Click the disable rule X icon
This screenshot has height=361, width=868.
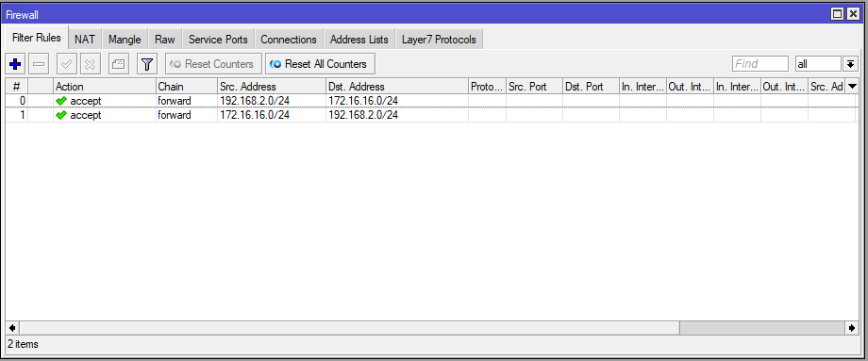point(91,64)
